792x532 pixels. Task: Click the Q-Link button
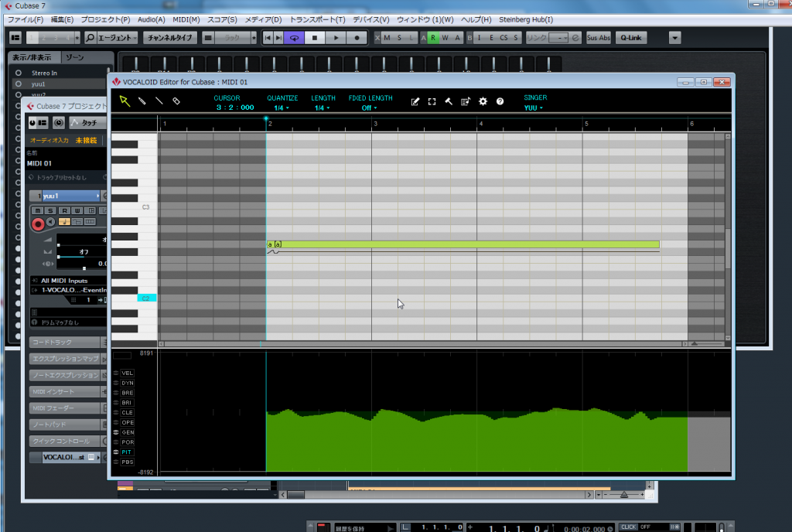[631, 38]
